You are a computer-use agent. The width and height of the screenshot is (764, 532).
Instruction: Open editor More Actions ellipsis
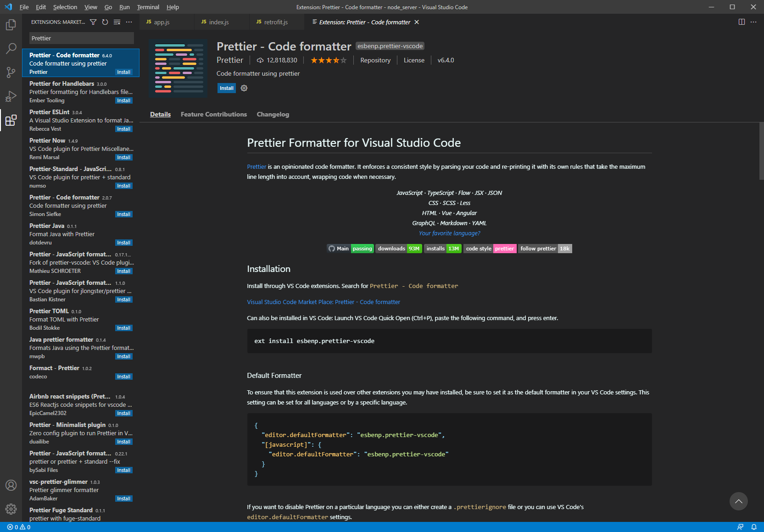pyautogui.click(x=753, y=22)
